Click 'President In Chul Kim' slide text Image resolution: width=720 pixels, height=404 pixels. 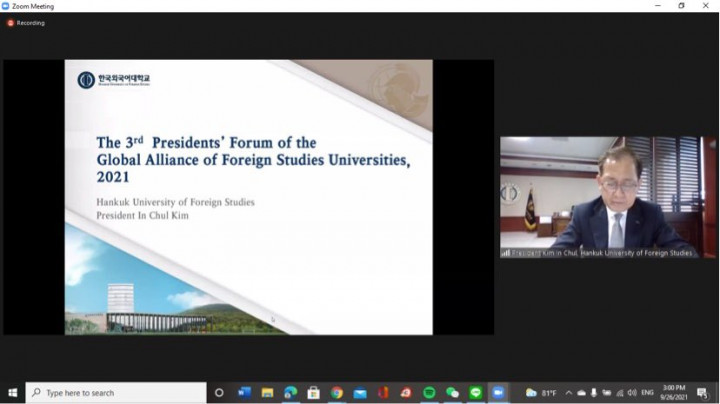(x=142, y=216)
